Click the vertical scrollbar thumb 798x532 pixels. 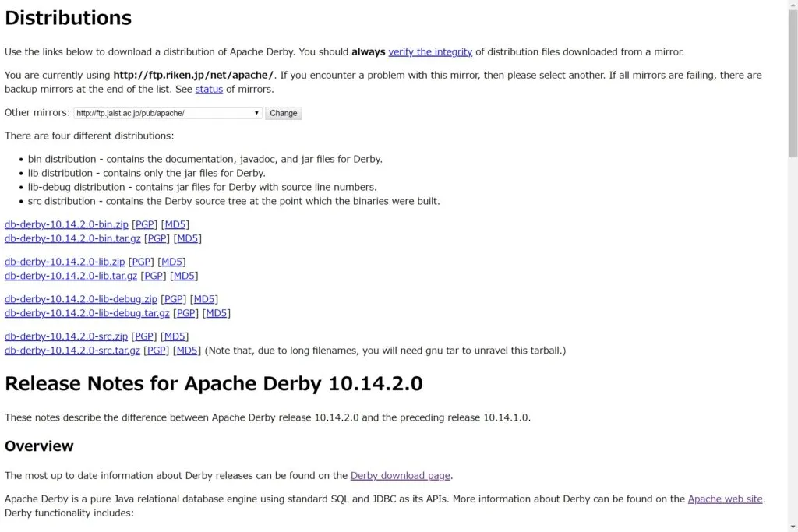point(793,84)
